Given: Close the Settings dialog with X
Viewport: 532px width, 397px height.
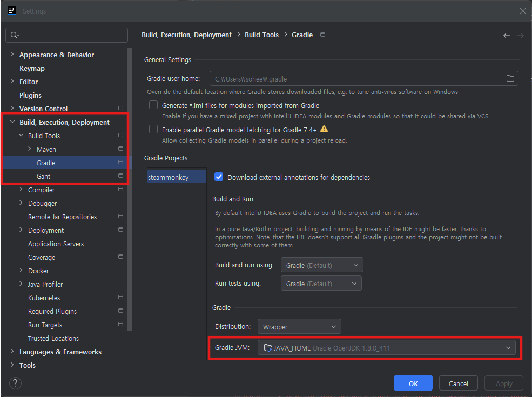Looking at the screenshot, I should [522, 11].
